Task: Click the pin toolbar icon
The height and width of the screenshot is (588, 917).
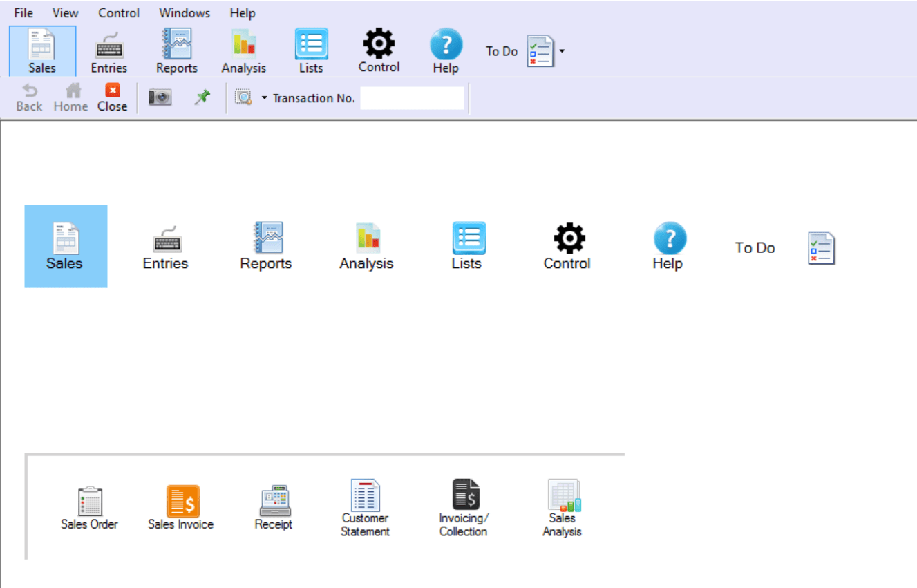Action: click(x=202, y=97)
